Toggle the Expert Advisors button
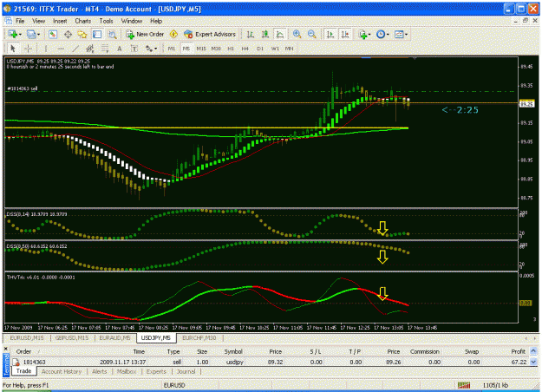Image resolution: width=542 pixels, height=392 pixels. [210, 34]
